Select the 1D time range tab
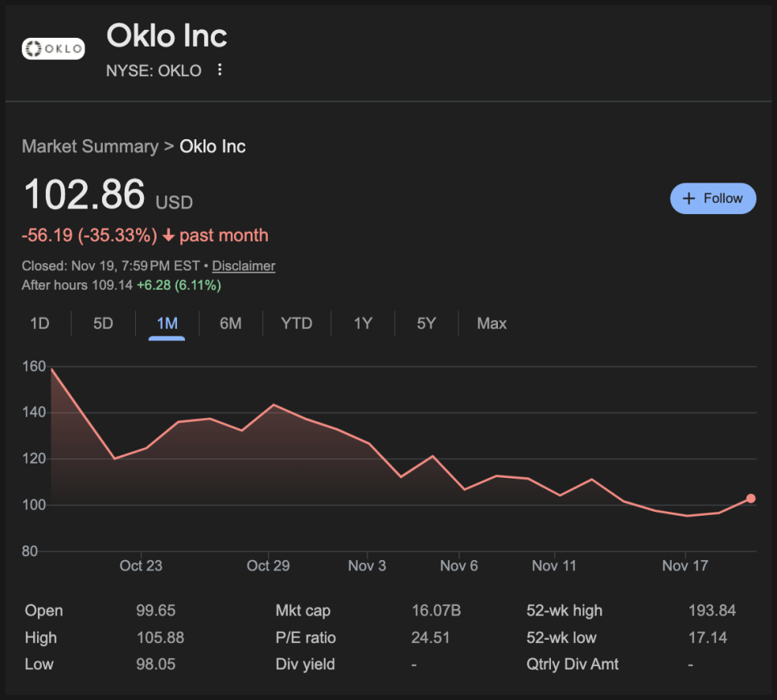The image size is (777, 700). pos(39,323)
